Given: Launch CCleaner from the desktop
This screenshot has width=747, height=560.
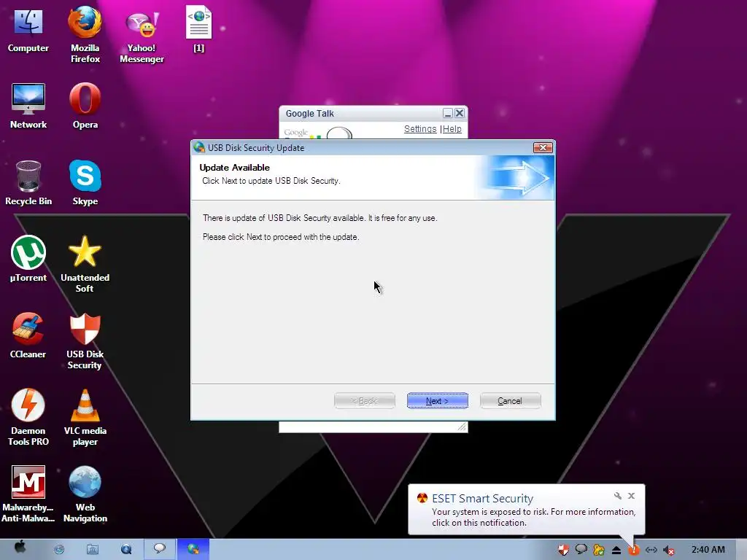Looking at the screenshot, I should 28,335.
